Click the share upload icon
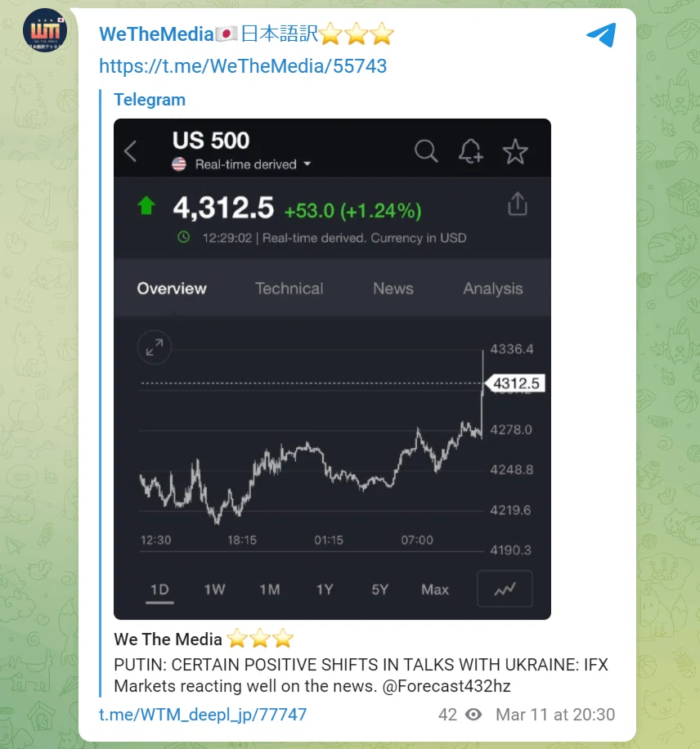 (x=518, y=204)
